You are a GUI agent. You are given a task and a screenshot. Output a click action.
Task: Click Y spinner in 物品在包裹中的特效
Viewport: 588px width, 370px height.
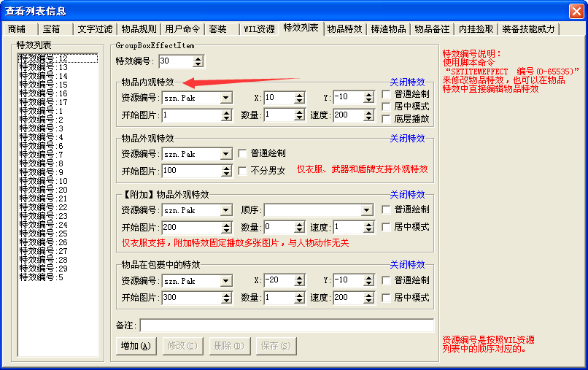click(x=369, y=280)
